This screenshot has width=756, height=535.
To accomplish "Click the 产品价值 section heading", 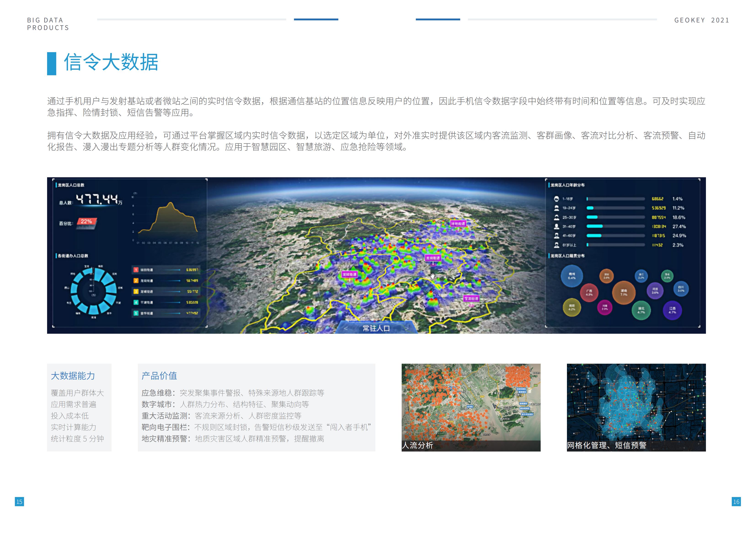I will pos(159,376).
